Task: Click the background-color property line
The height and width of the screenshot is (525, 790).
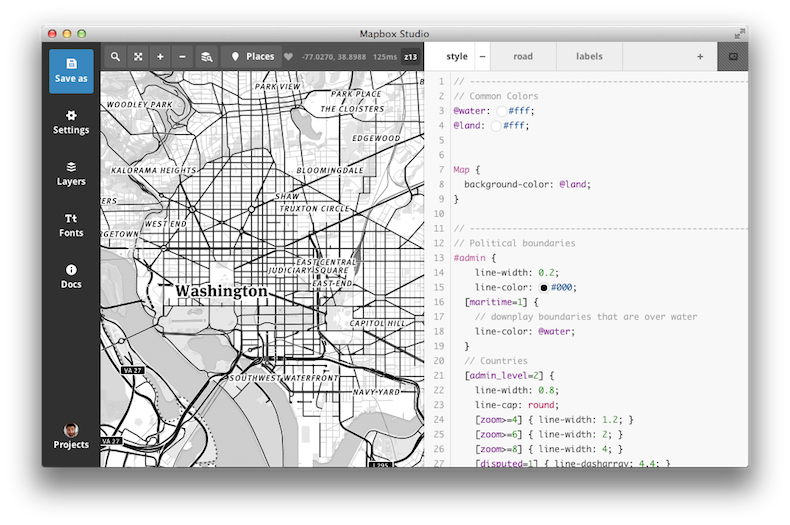Action: [527, 184]
